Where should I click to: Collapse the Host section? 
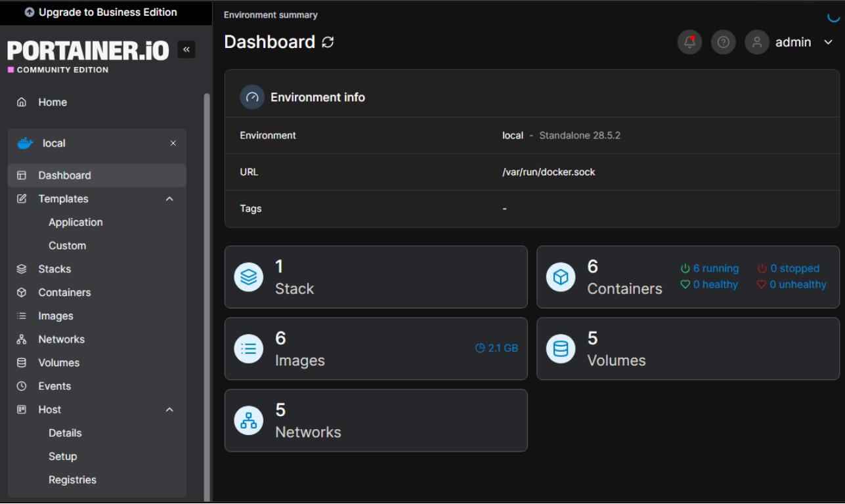coord(169,409)
